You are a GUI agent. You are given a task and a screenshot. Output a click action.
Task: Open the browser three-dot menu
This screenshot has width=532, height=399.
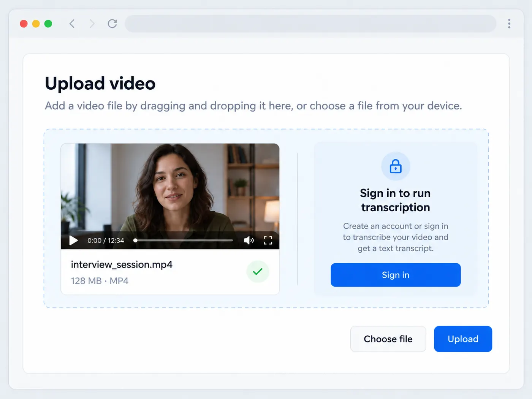509,24
